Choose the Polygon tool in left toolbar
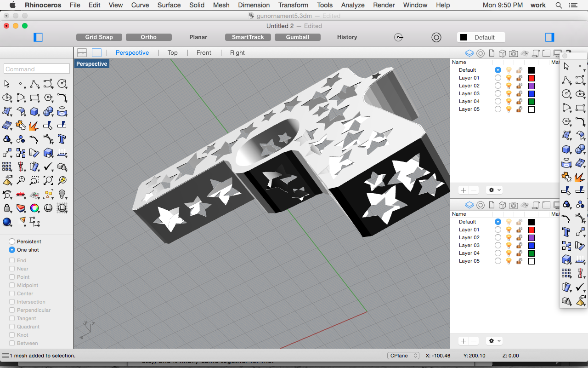This screenshot has height=368, width=588. [x=48, y=98]
